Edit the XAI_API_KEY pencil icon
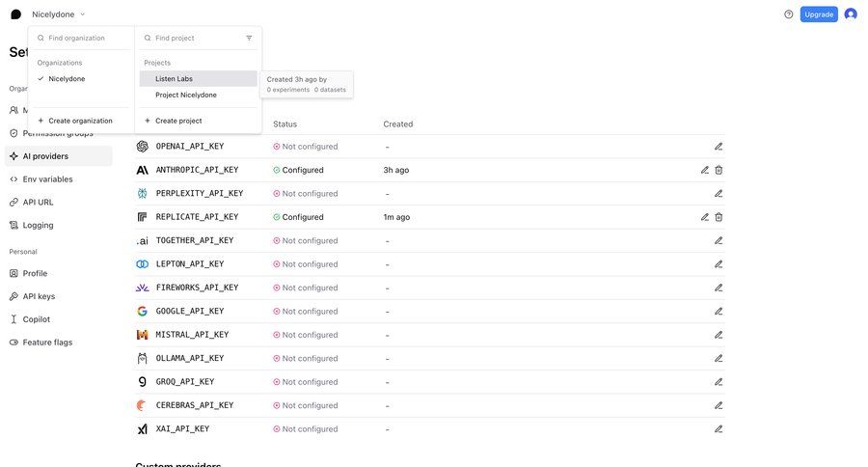868x467 pixels. [719, 429]
